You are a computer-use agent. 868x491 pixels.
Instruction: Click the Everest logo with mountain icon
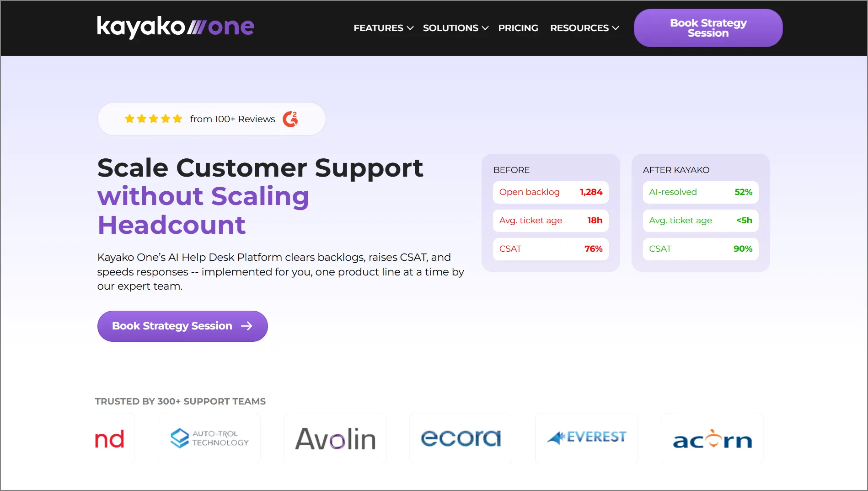point(586,437)
